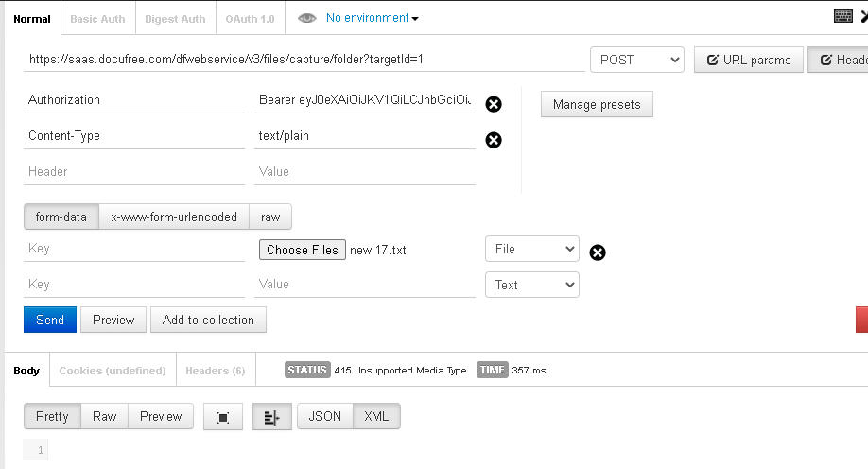868x469 pixels.
Task: Click the fullscreen response icon beside Preview
Action: 223,417
